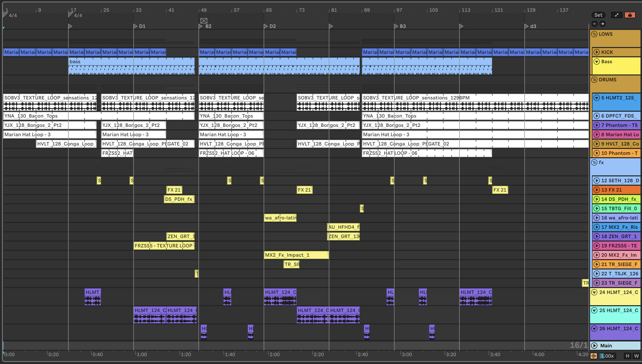The height and width of the screenshot is (364, 642).
Task: Collapse the LOWS group track
Action: click(594, 34)
